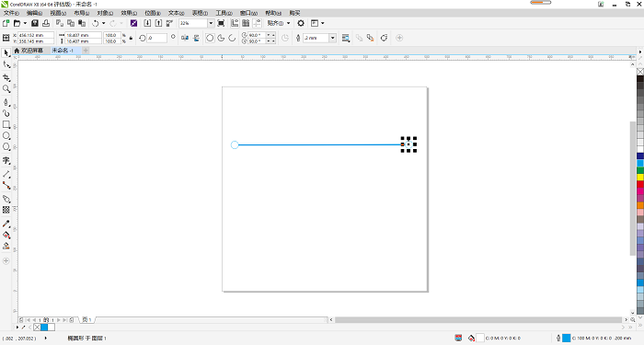This screenshot has height=345, width=644.
Task: Click the add new document plus tab
Action: tap(86, 50)
